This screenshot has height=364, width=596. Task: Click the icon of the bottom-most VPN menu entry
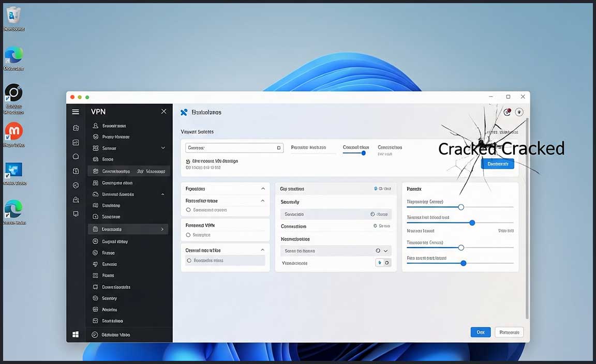coord(95,335)
